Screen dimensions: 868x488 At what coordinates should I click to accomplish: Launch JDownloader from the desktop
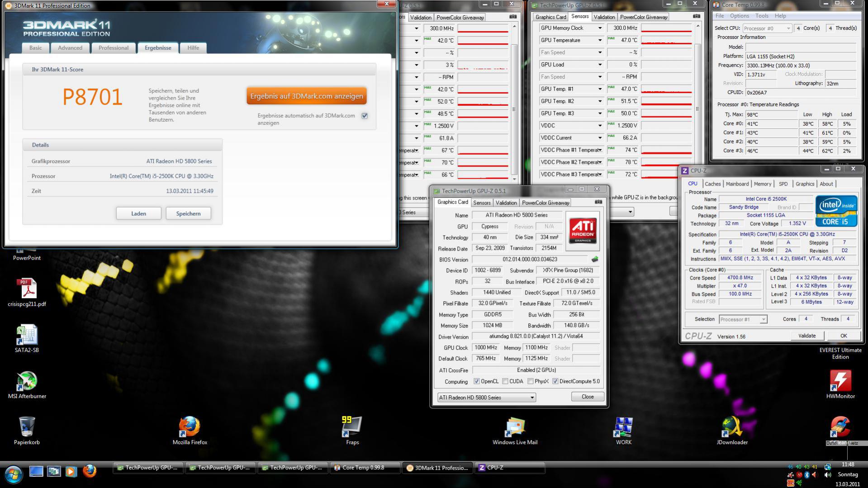coord(732,431)
